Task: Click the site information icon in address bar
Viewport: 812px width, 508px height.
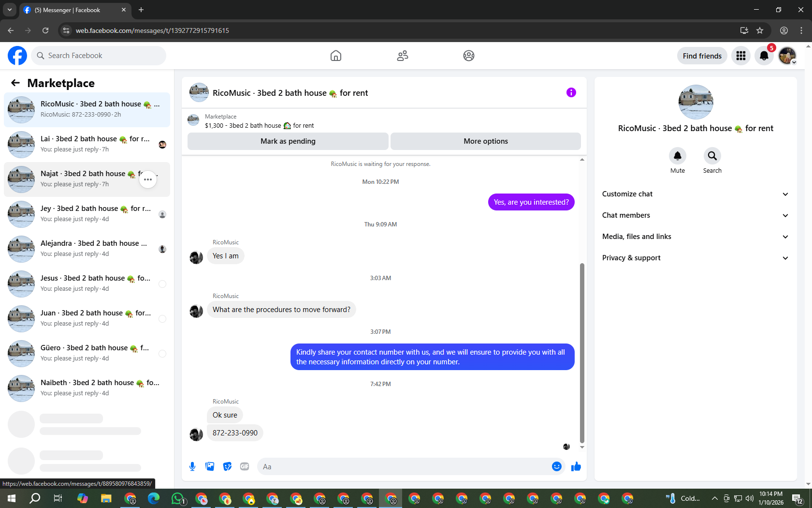Action: pyautogui.click(x=66, y=30)
